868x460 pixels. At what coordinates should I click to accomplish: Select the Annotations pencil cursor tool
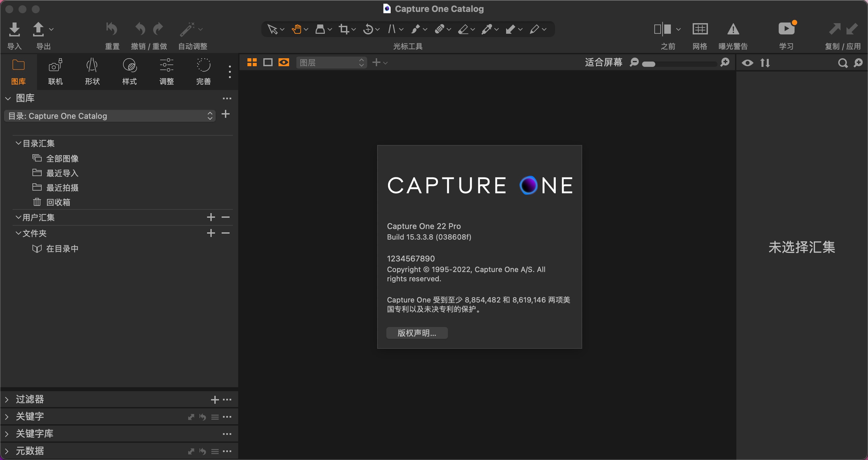535,29
